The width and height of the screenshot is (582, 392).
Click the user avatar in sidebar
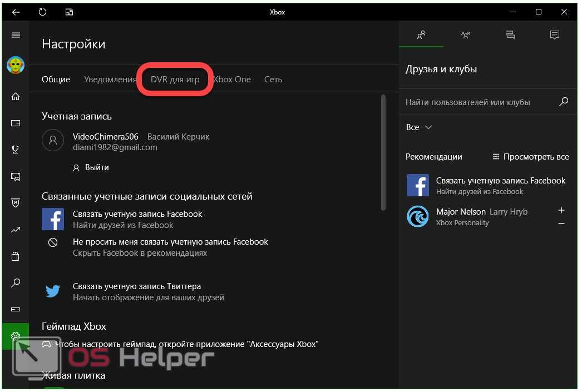pyautogui.click(x=16, y=66)
